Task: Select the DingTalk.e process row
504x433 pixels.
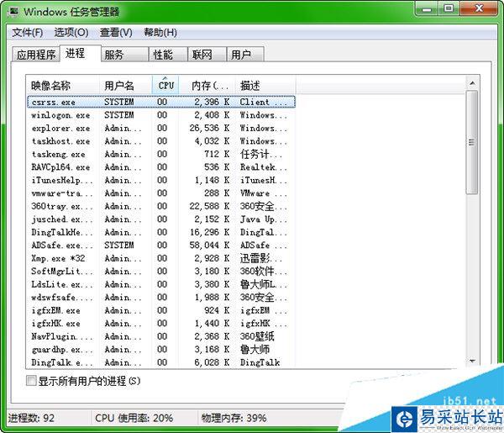Action: pyautogui.click(x=161, y=362)
